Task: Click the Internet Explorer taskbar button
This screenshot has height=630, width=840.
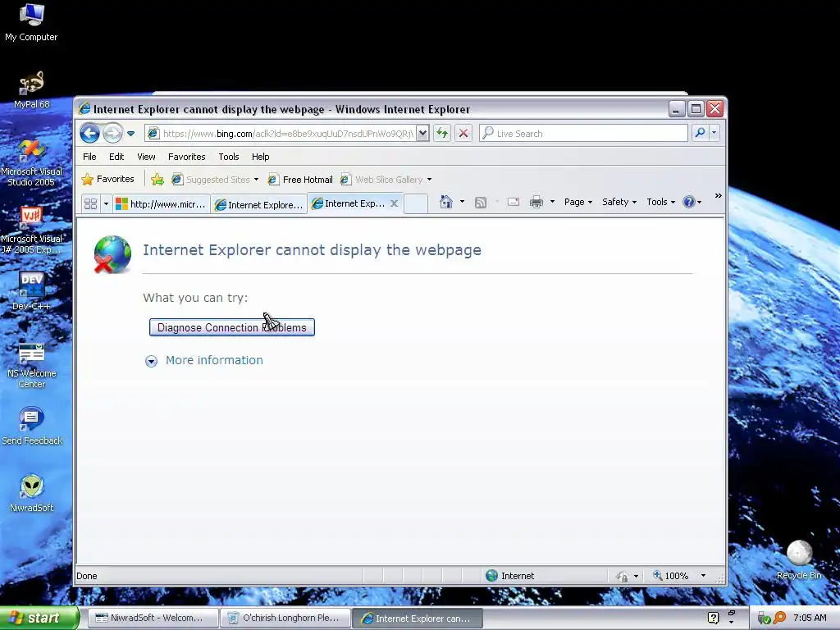Action: tap(418, 619)
